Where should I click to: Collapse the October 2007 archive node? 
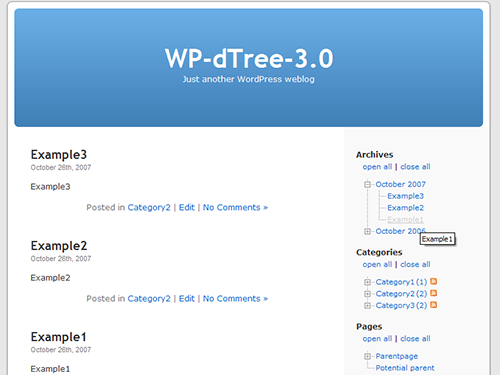pyautogui.click(x=367, y=184)
